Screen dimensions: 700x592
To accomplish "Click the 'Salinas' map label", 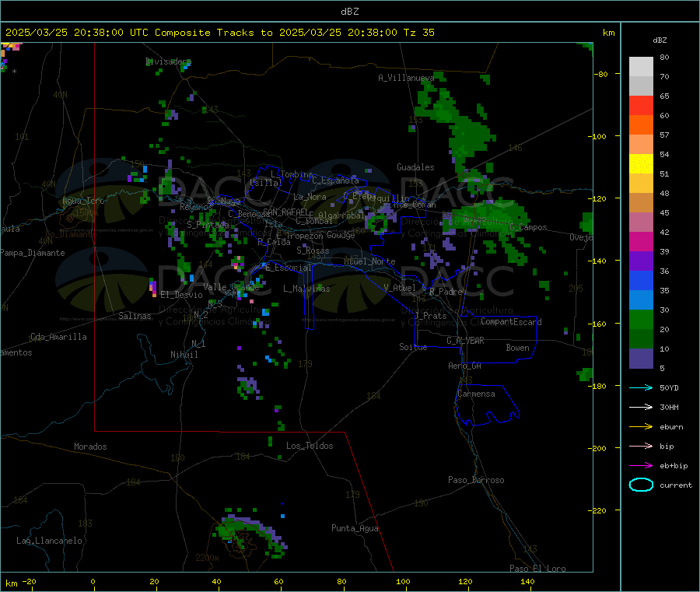I will coord(135,316).
